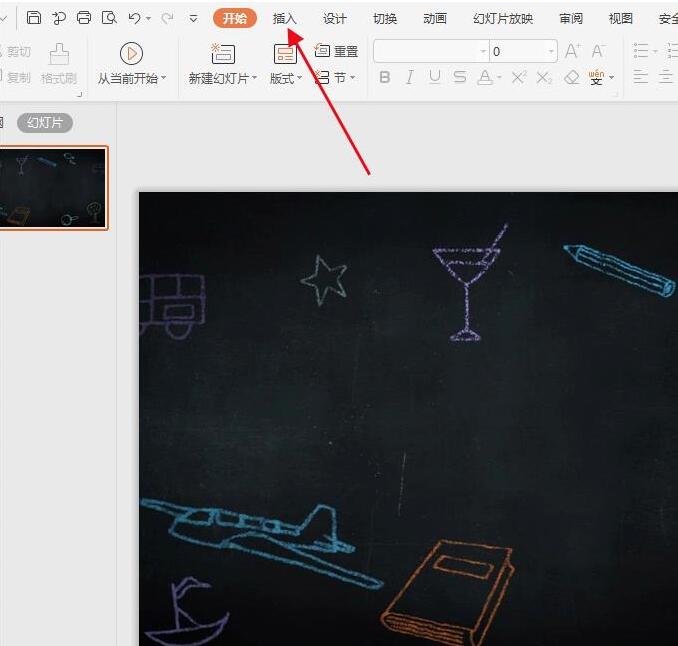Click the Format Painter brush icon
The height and width of the screenshot is (646, 678).
pyautogui.click(x=59, y=54)
